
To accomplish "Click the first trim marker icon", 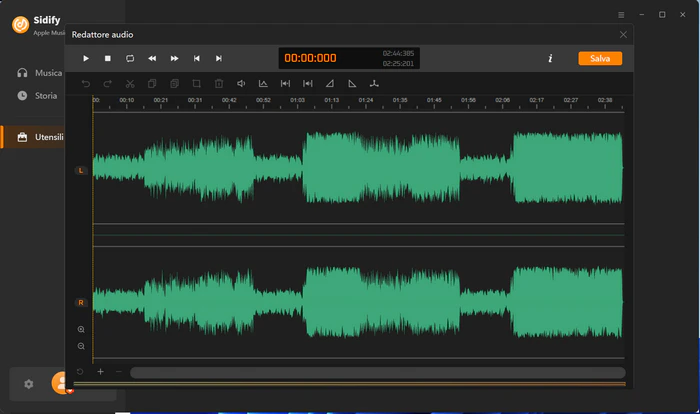I will 285,84.
